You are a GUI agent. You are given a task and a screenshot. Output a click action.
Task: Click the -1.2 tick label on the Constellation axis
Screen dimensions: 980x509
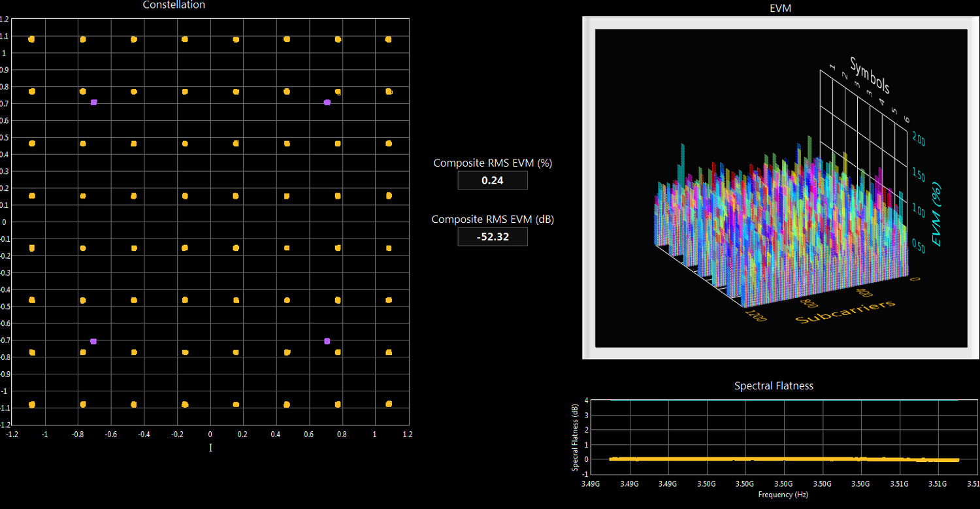(x=12, y=433)
